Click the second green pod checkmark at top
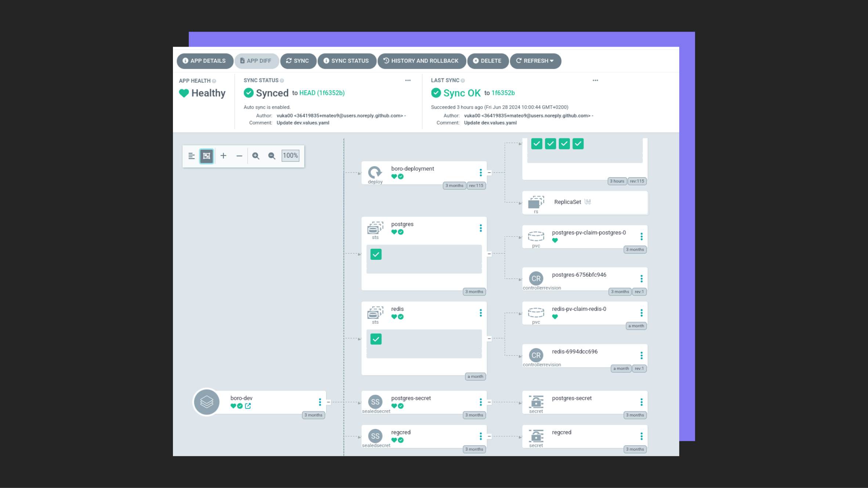Screen dimensions: 868x488 click(x=550, y=144)
